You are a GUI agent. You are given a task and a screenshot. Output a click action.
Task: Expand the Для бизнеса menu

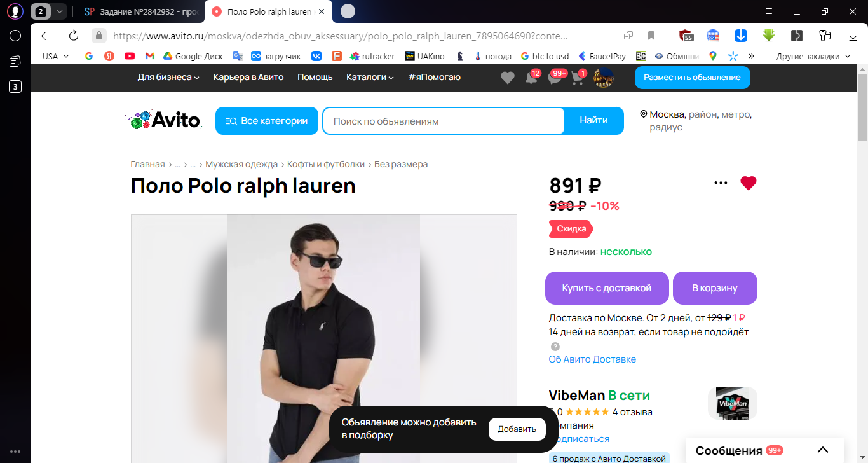tap(168, 77)
